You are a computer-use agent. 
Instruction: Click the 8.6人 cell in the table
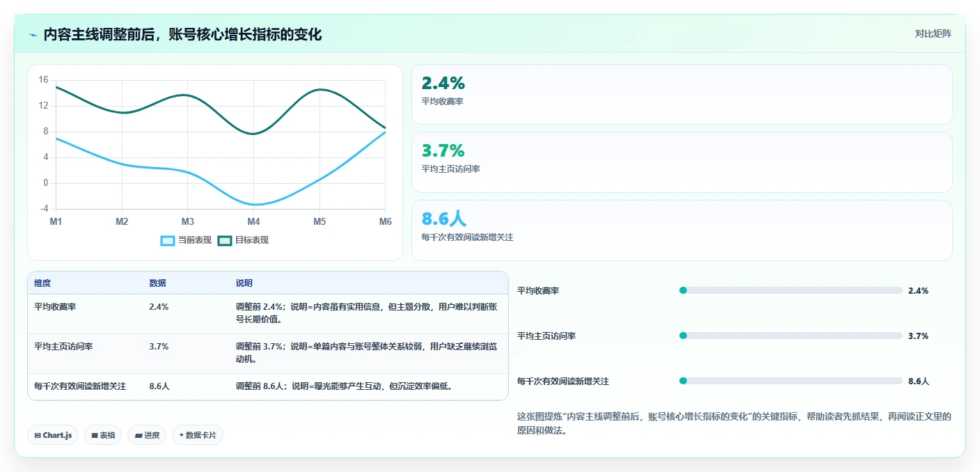coord(186,386)
